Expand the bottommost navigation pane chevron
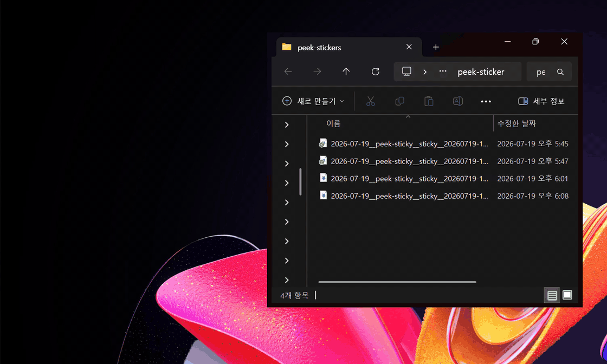Screen dimensions: 607x364 287,280
